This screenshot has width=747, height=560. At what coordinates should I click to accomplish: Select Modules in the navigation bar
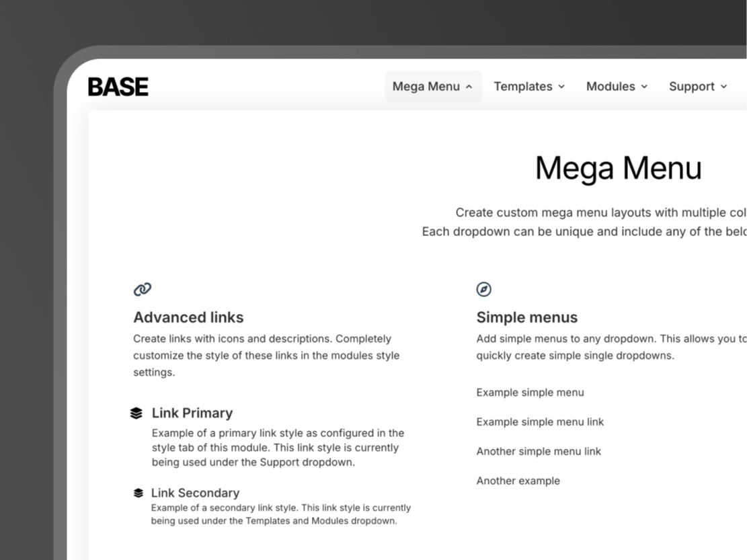611,86
